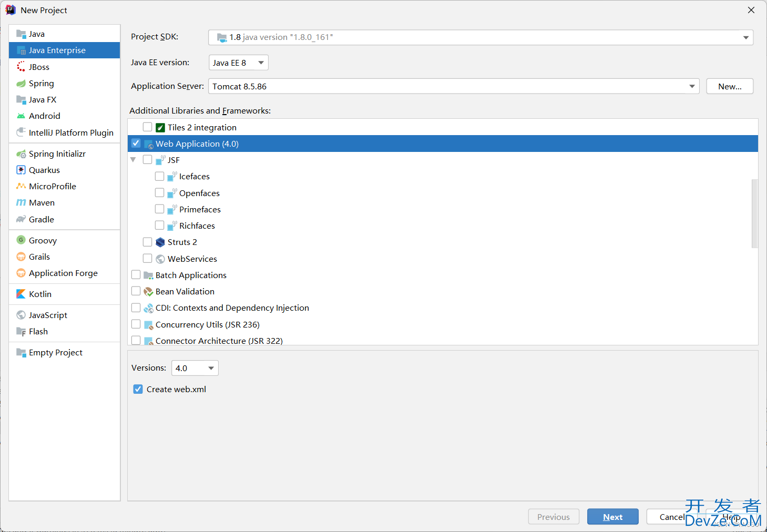
Task: Click the MicroProfile icon
Action: (21, 187)
